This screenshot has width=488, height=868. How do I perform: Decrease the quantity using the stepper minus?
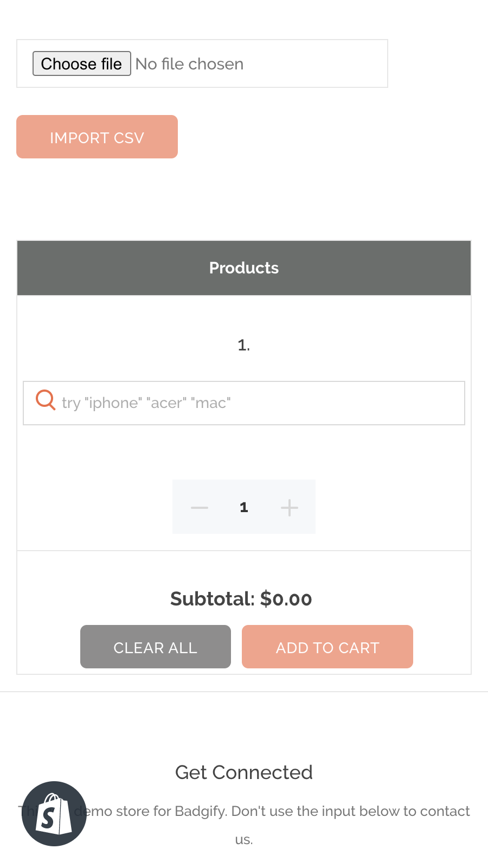(x=198, y=507)
